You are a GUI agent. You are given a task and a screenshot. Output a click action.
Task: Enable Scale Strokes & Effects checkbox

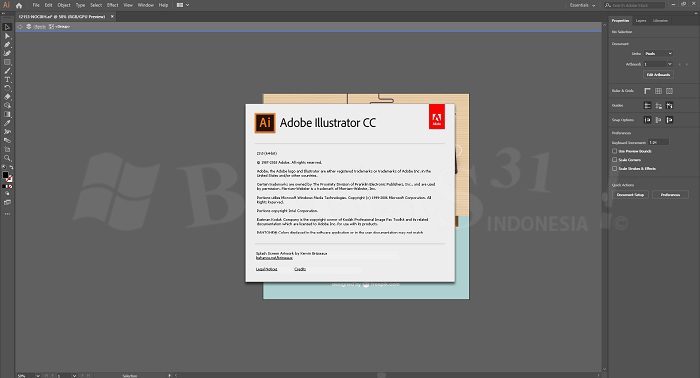pyautogui.click(x=615, y=169)
